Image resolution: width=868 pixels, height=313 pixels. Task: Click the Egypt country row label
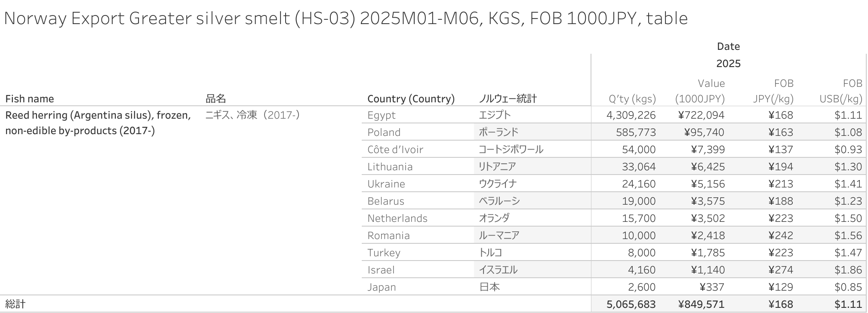click(382, 115)
